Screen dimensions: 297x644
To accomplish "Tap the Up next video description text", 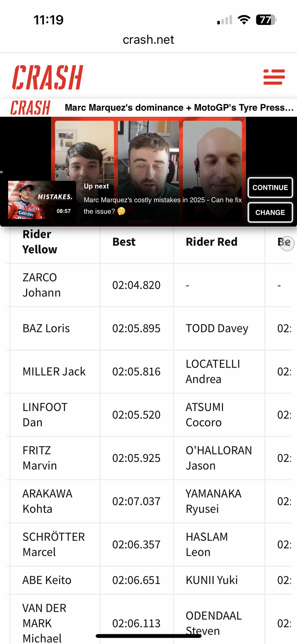I will coord(163,205).
